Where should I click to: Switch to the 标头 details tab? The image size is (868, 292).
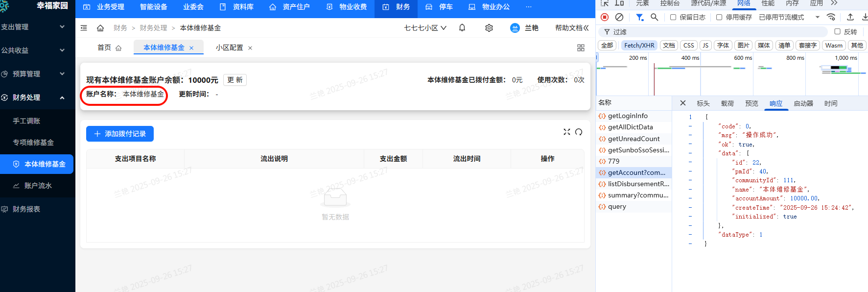[703, 103]
